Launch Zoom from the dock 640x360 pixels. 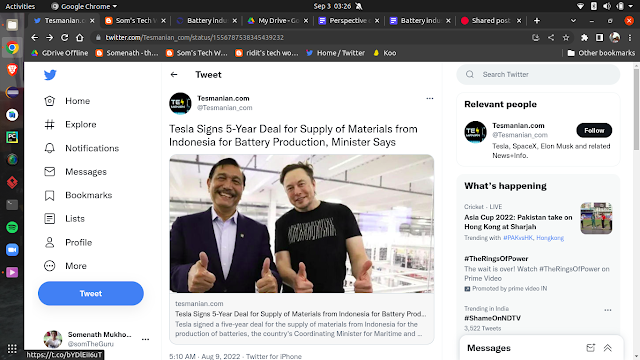(12, 250)
